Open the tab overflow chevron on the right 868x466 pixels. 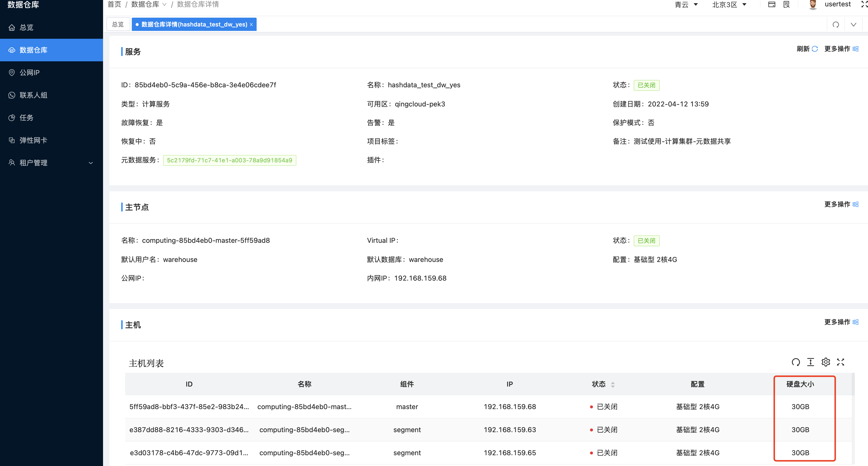(854, 24)
